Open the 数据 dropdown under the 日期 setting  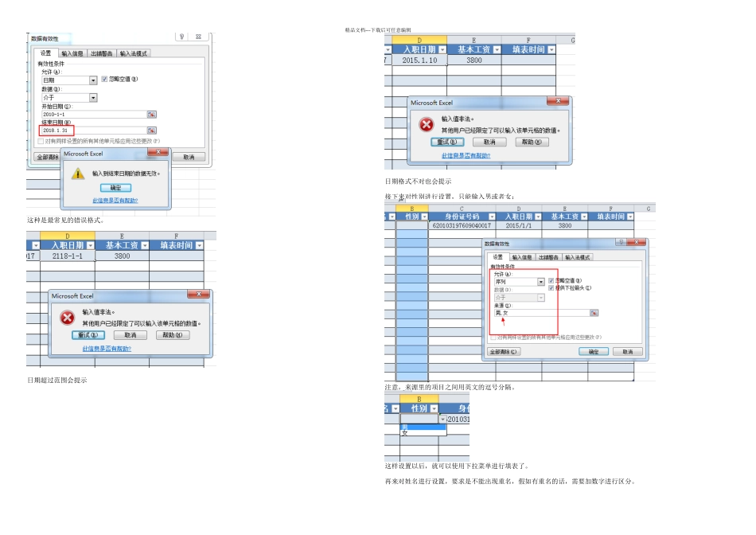tap(93, 98)
